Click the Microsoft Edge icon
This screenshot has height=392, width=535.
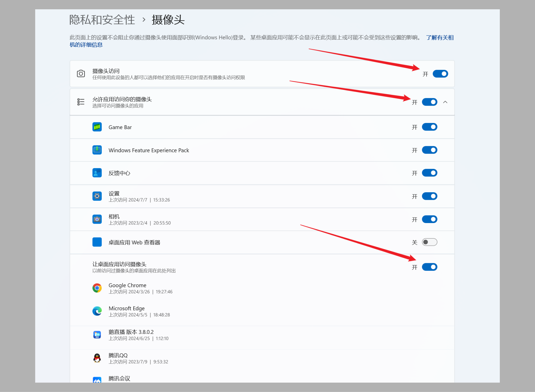tap(97, 311)
